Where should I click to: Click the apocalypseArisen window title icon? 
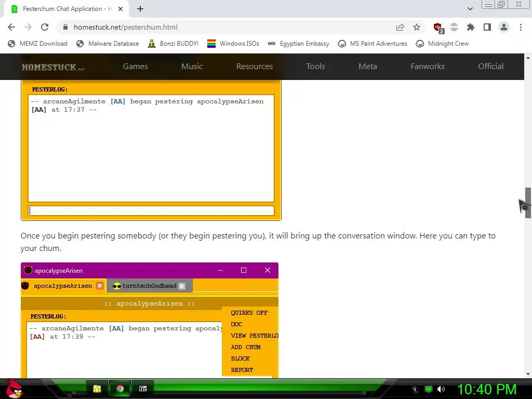[28, 270]
